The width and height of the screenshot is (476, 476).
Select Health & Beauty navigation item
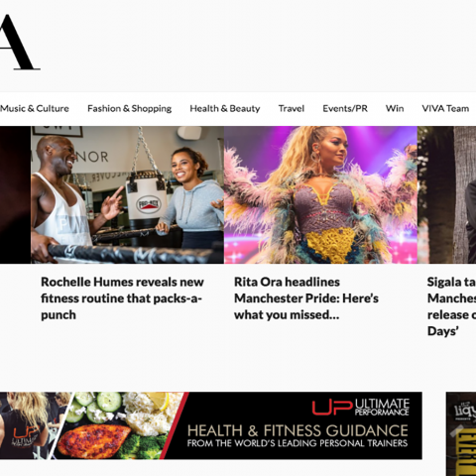(x=225, y=108)
